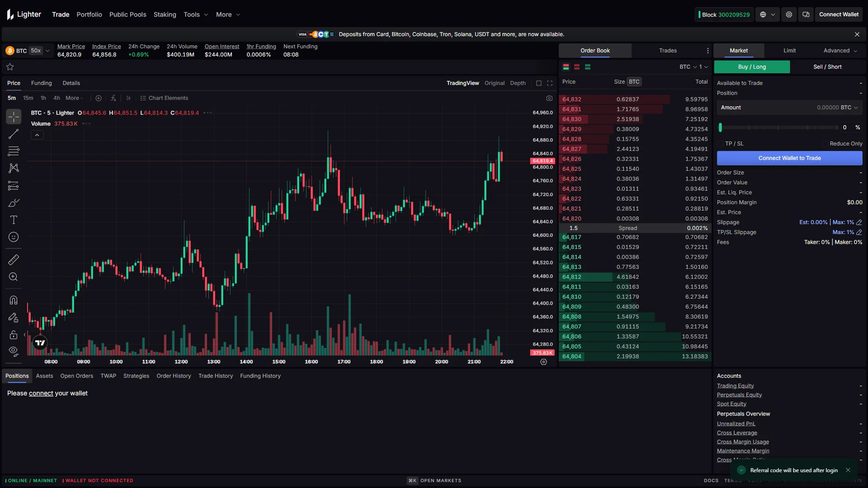Open the indicators fx menu
Image resolution: width=868 pixels, height=488 pixels.
point(113,98)
